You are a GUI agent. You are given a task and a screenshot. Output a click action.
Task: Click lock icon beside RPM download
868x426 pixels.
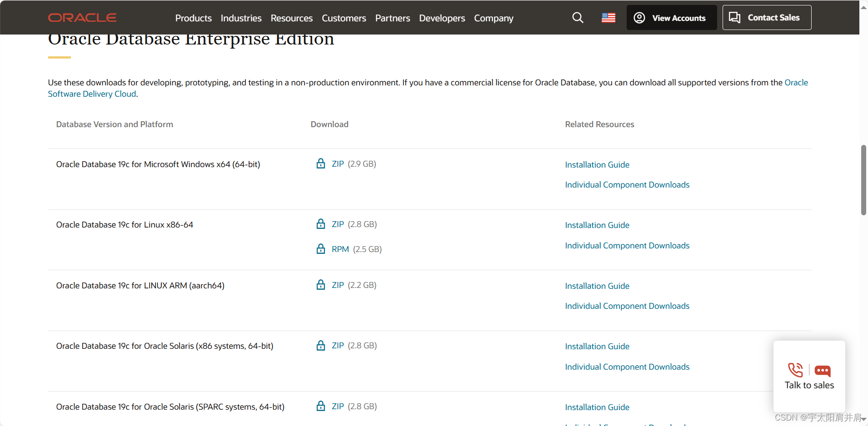[x=321, y=249]
